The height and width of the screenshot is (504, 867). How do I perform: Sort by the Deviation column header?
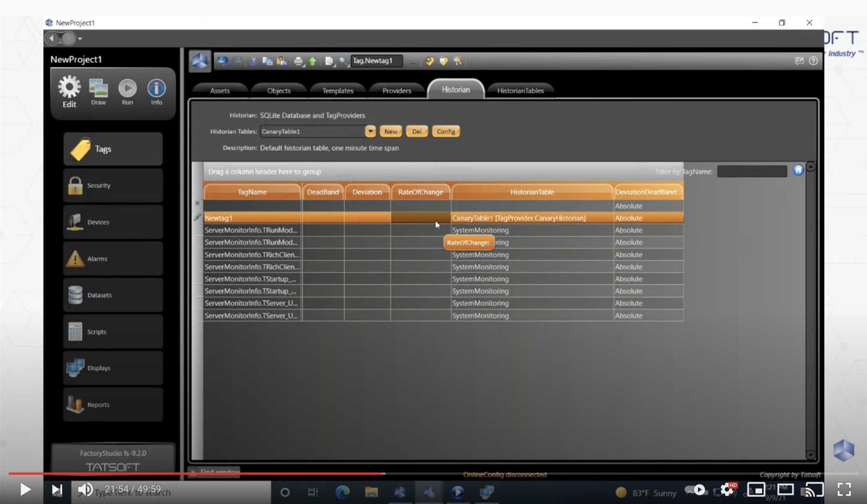coord(367,192)
